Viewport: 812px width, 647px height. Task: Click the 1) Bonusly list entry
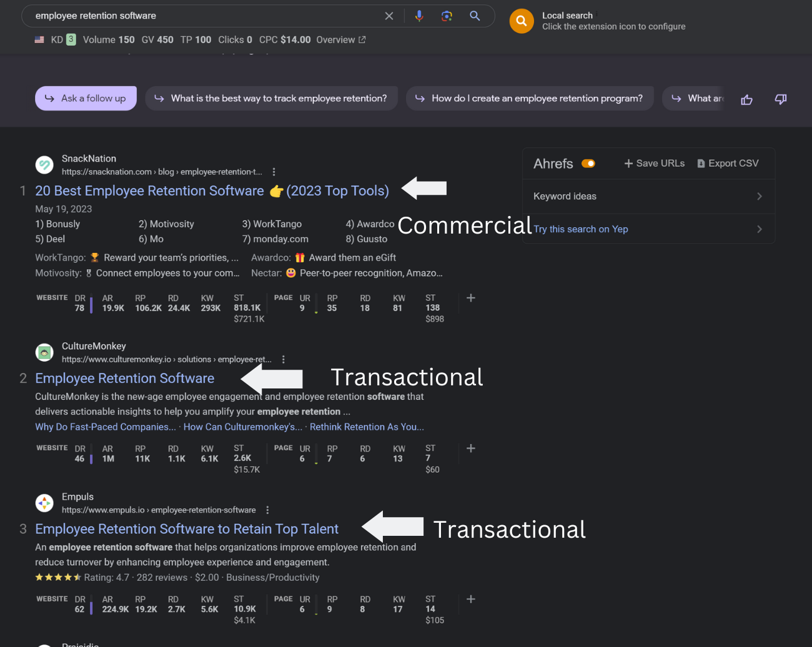tap(57, 224)
